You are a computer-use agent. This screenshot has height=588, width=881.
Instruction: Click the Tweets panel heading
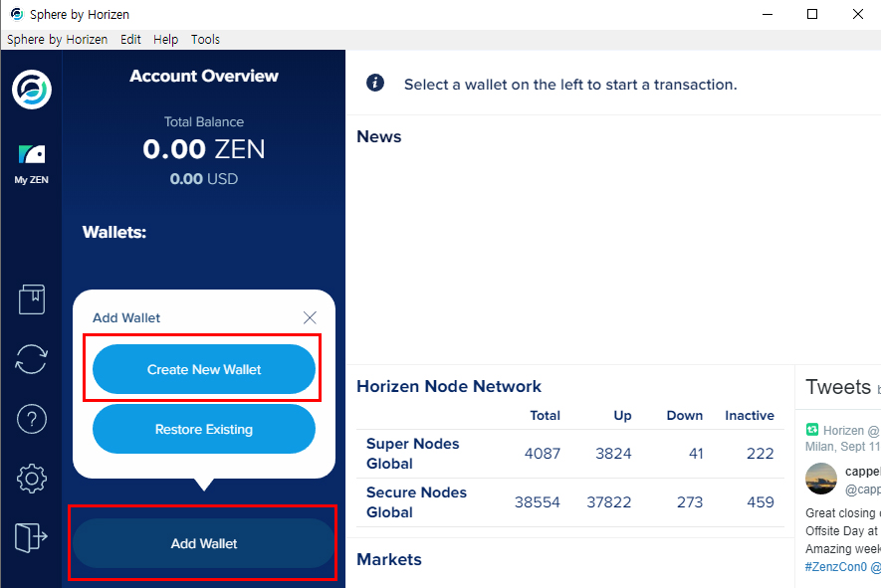point(838,387)
